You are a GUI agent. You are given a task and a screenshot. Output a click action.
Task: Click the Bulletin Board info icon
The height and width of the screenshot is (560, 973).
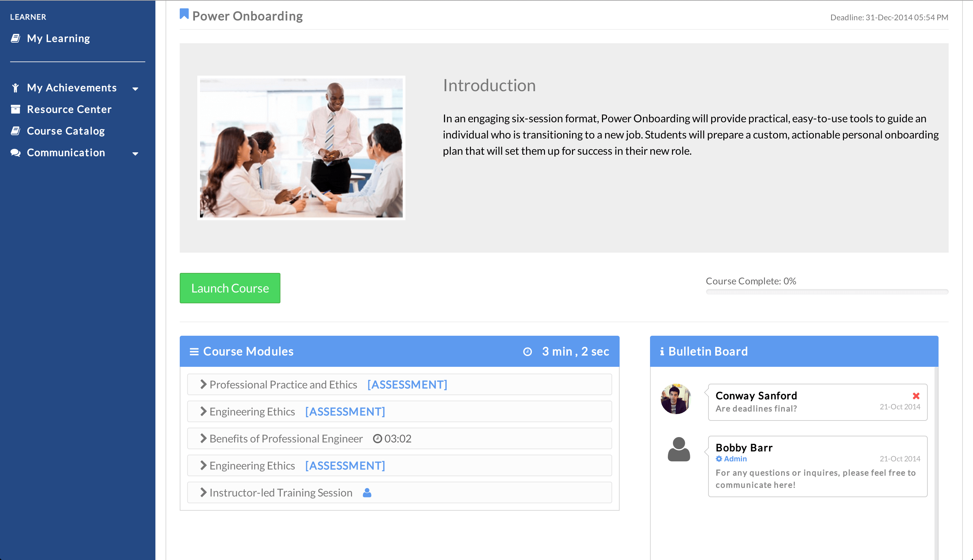click(662, 352)
